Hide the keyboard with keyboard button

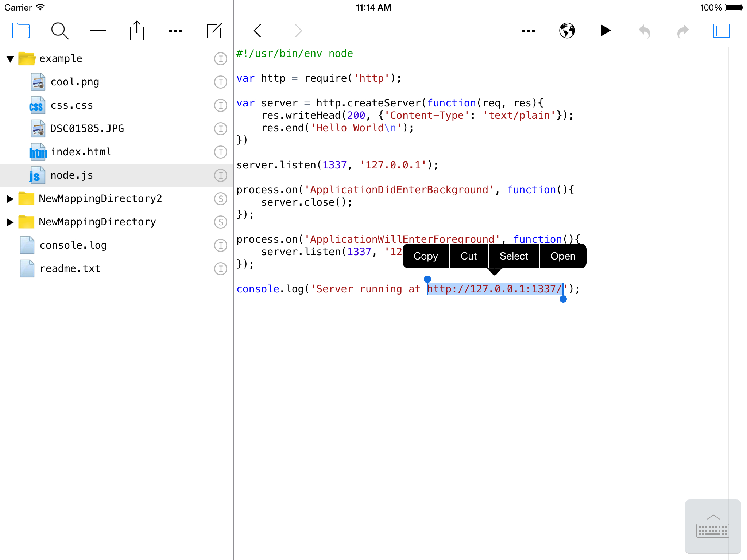click(x=713, y=526)
